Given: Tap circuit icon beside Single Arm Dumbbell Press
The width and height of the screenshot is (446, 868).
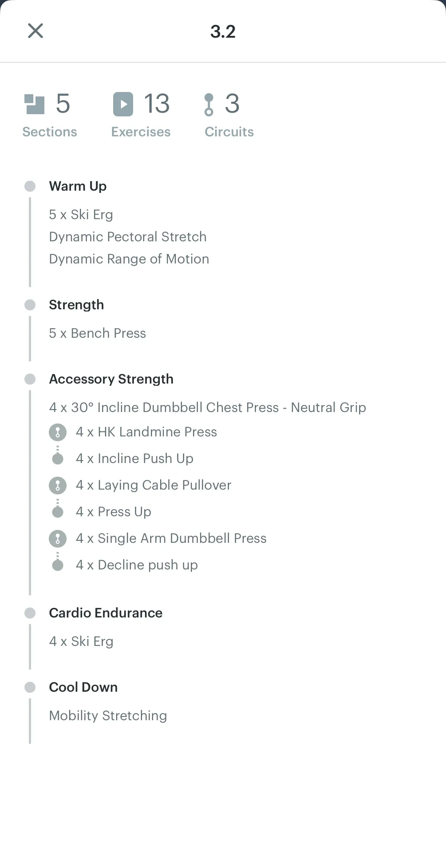Looking at the screenshot, I should pyautogui.click(x=58, y=538).
